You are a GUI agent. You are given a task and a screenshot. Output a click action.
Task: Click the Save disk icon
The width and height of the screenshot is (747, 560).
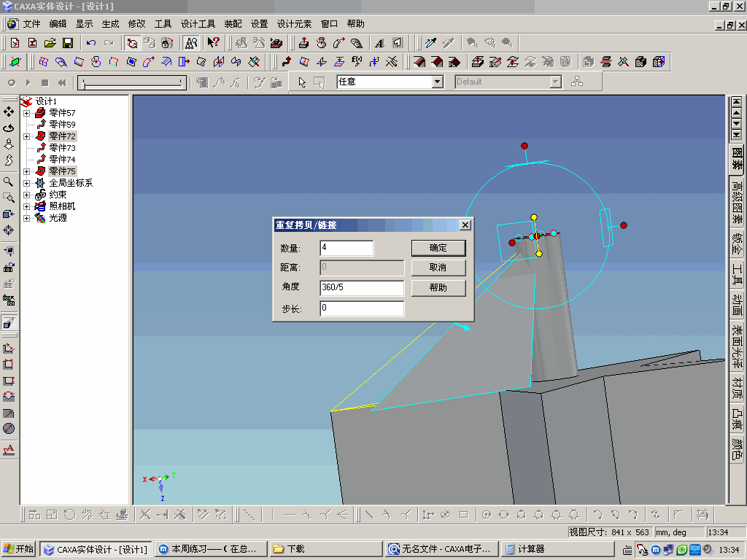tap(68, 43)
